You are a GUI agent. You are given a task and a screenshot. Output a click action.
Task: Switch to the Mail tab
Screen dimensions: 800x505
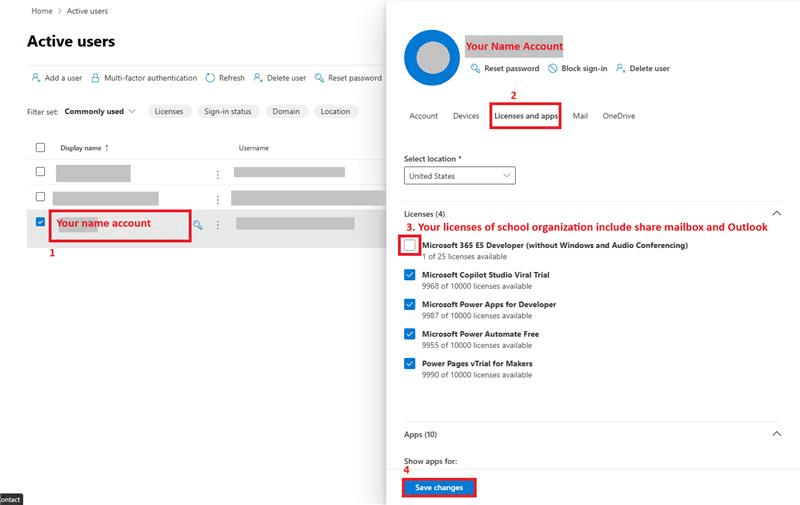pyautogui.click(x=580, y=116)
